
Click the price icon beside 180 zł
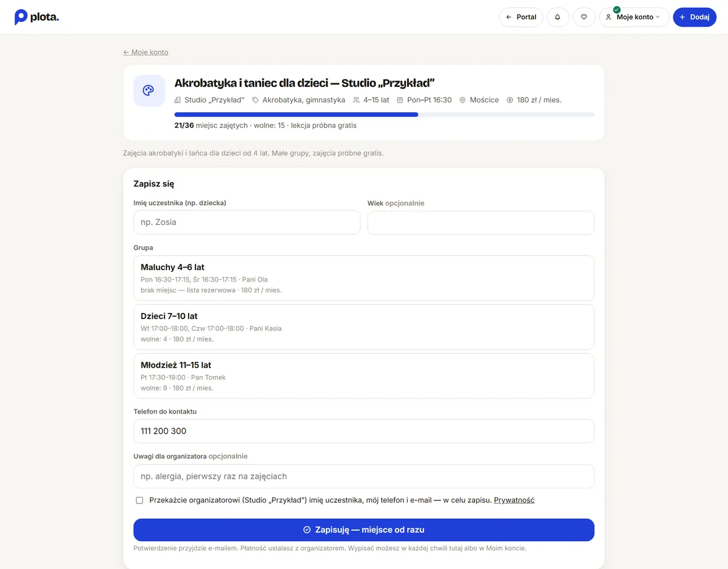pyautogui.click(x=510, y=100)
